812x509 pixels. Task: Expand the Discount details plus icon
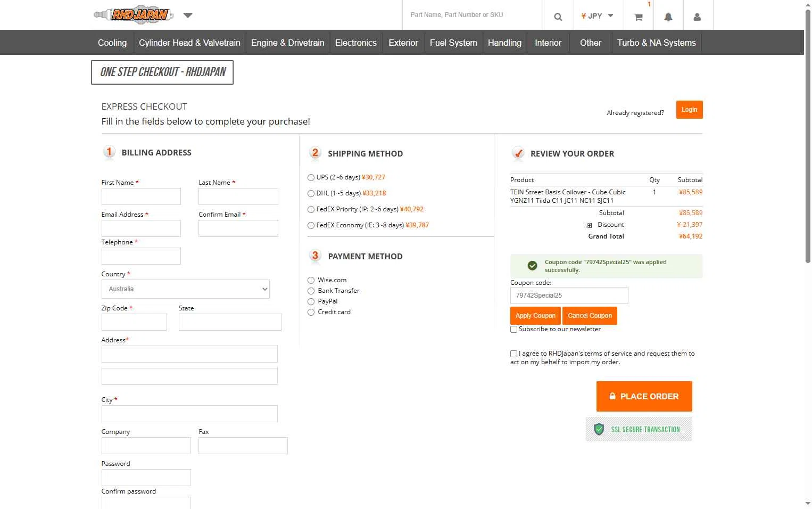click(x=589, y=225)
